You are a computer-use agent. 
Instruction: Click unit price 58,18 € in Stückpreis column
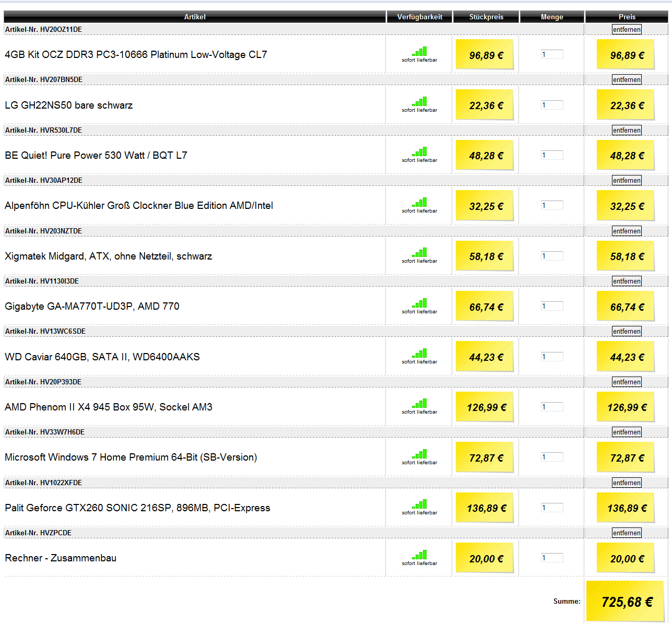(485, 256)
